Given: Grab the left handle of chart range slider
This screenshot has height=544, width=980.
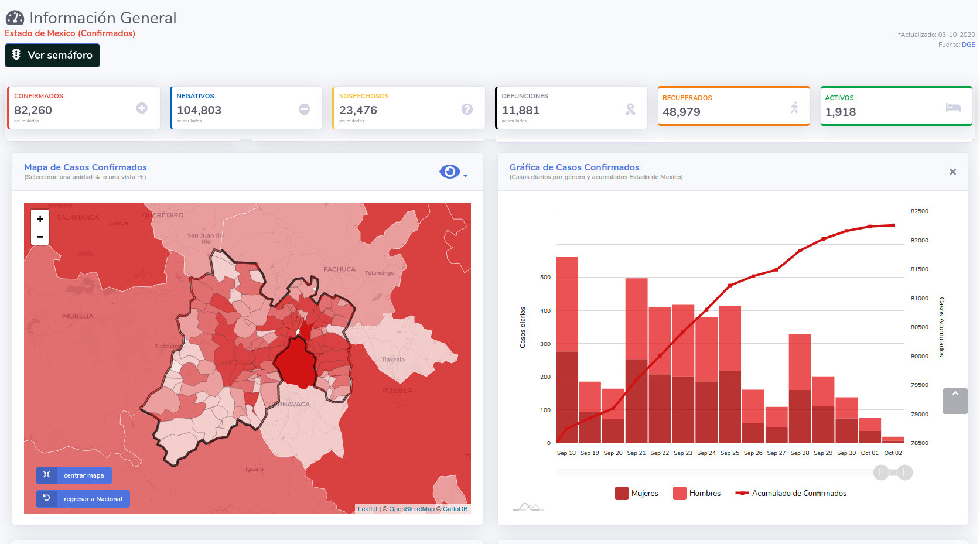Looking at the screenshot, I should pos(881,473).
